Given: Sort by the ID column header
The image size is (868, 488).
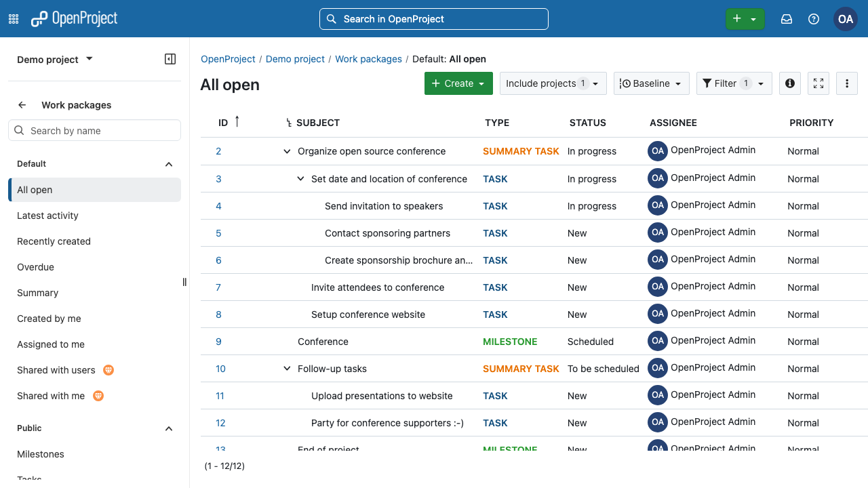Looking at the screenshot, I should 223,123.
